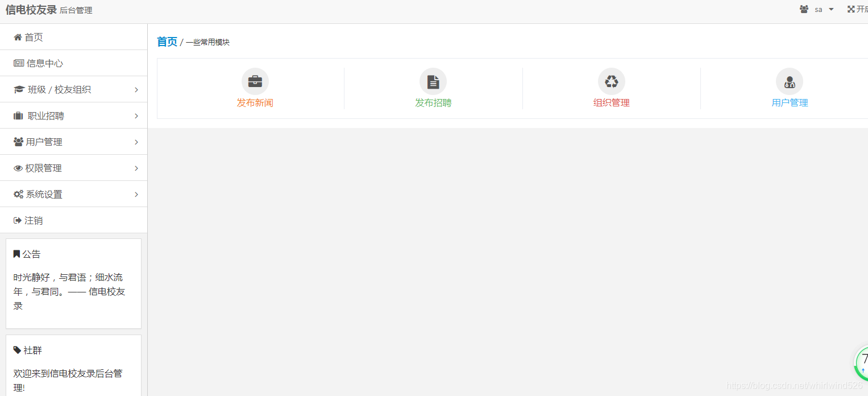Select 注销 to log out
The width and height of the screenshot is (868, 396).
74,220
